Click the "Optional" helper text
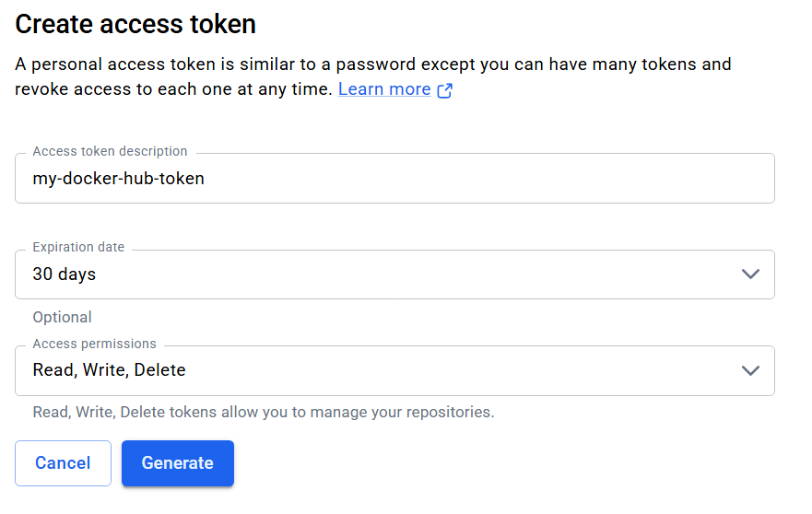Image resolution: width=812 pixels, height=514 pixels. [x=62, y=317]
